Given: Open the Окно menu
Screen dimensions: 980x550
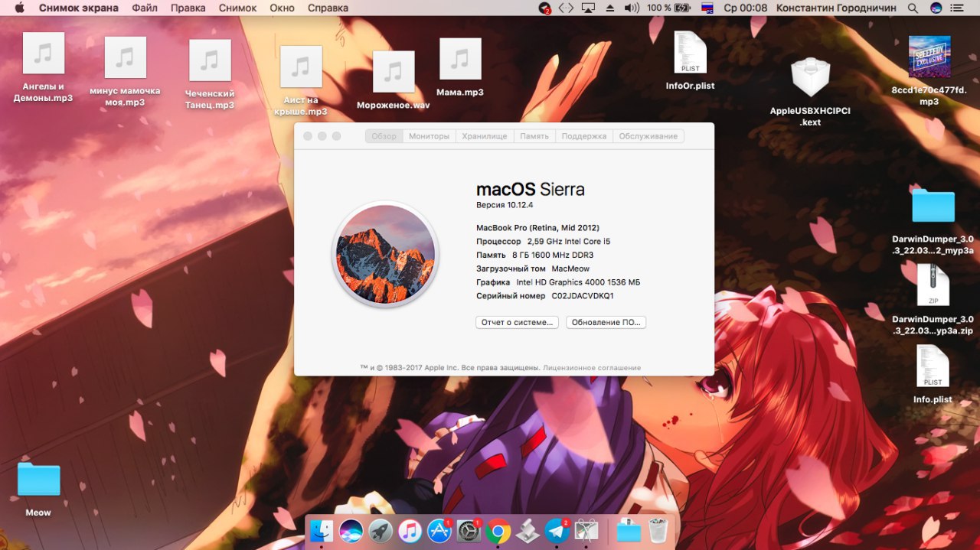Looking at the screenshot, I should click(283, 8).
